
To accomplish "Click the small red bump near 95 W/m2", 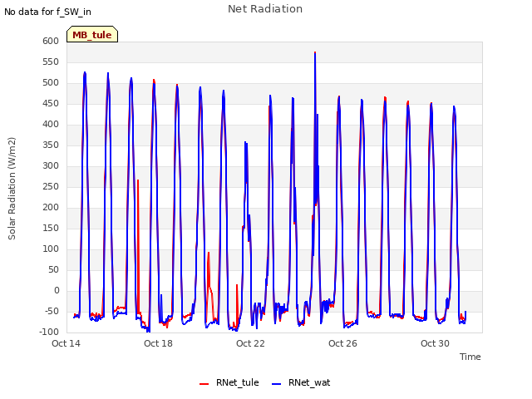I will tap(209, 253).
